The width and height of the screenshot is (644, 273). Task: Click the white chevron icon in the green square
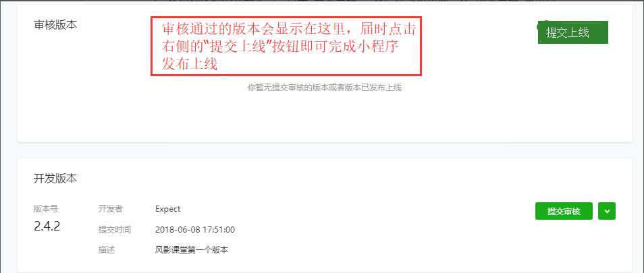607,212
